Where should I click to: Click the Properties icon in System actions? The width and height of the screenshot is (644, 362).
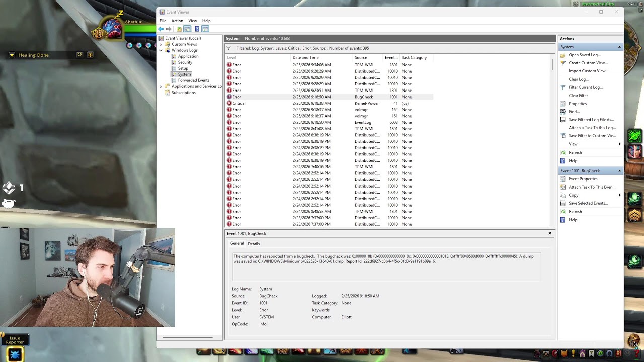[x=563, y=104]
